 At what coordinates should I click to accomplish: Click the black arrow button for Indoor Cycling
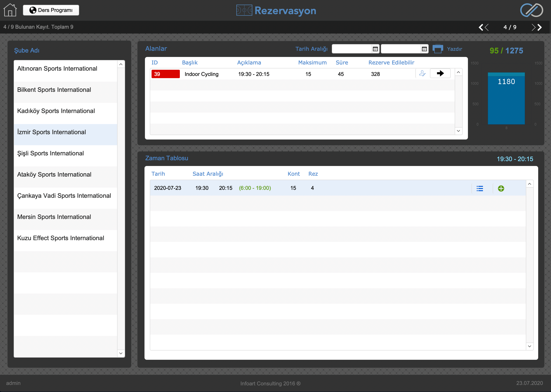coord(440,73)
